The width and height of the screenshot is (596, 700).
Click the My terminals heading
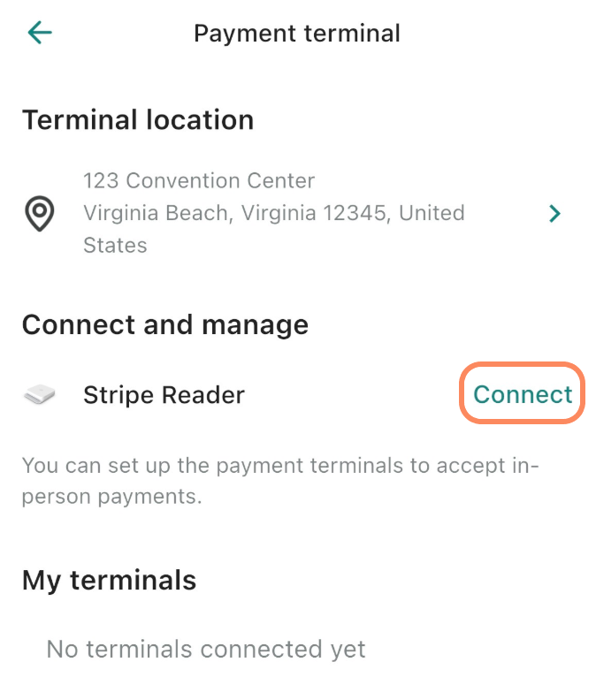point(109,580)
